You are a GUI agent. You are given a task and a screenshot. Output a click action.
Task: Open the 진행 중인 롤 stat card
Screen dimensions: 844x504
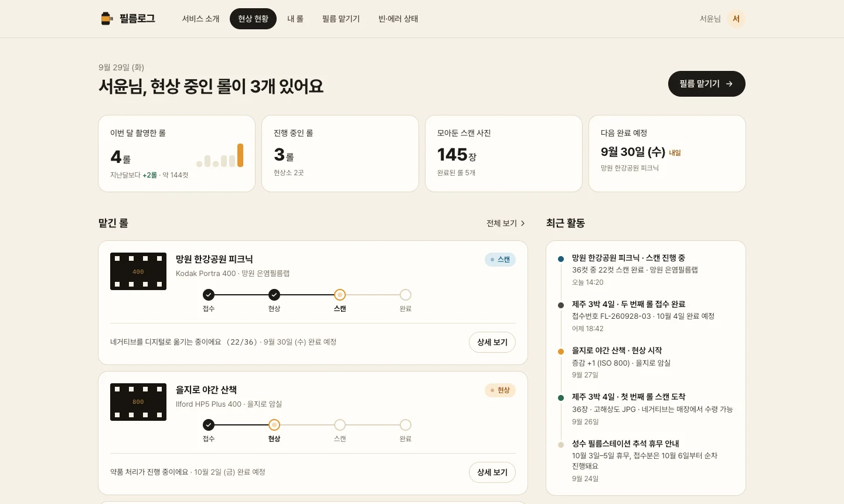[x=340, y=154]
